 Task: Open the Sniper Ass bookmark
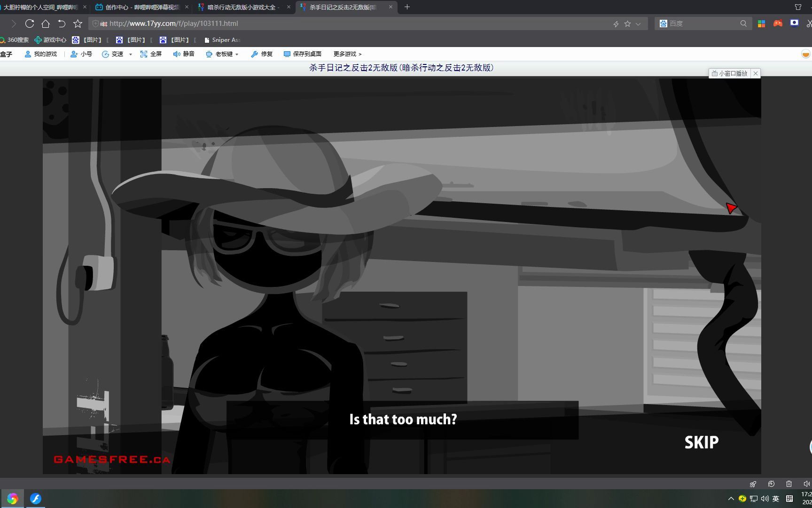point(222,40)
